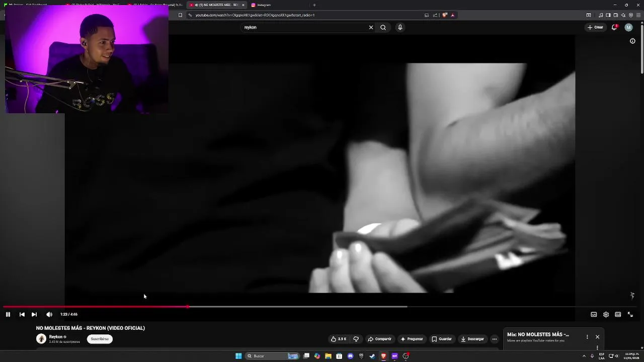Open clock showing 11:25 p.m.

pyautogui.click(x=632, y=356)
